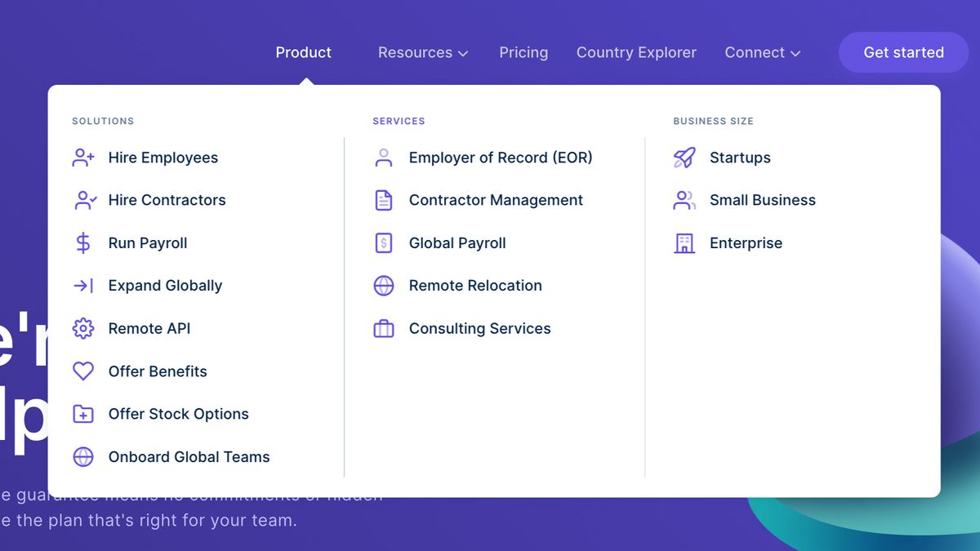
Task: Click the Run Payroll dollar icon
Action: [82, 242]
